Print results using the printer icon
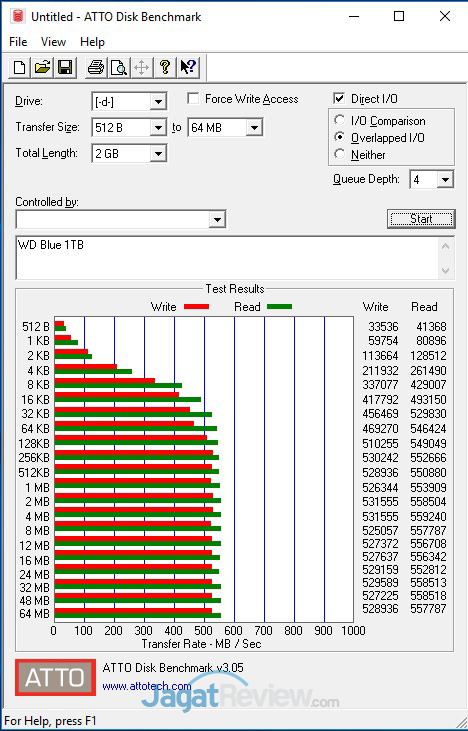The height and width of the screenshot is (731, 468). click(x=96, y=68)
